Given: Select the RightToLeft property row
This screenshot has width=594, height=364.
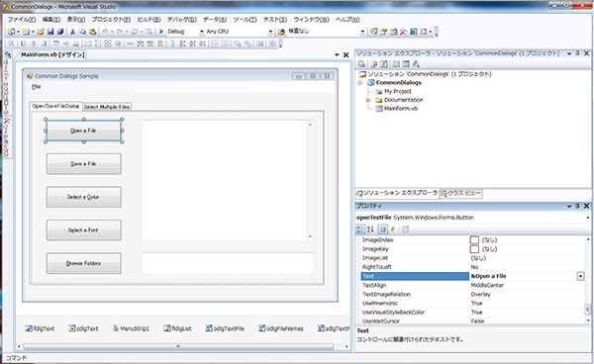Looking at the screenshot, I should (x=472, y=267).
